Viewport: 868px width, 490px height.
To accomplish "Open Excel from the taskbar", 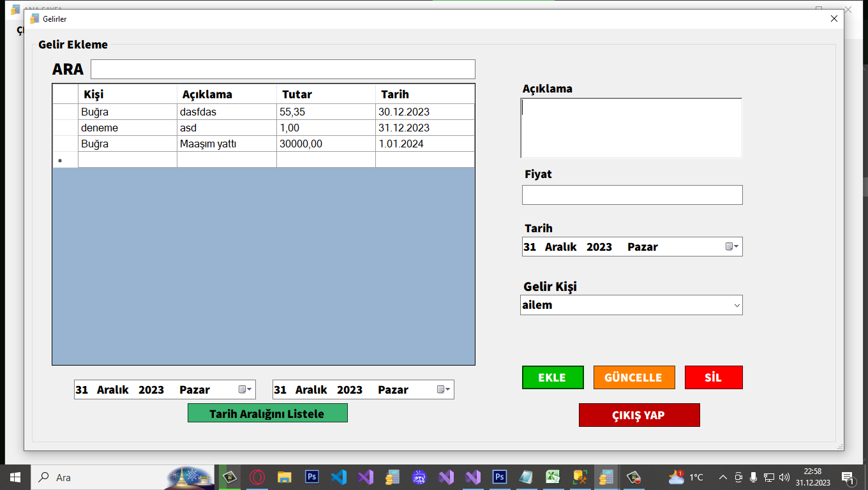I will (553, 477).
